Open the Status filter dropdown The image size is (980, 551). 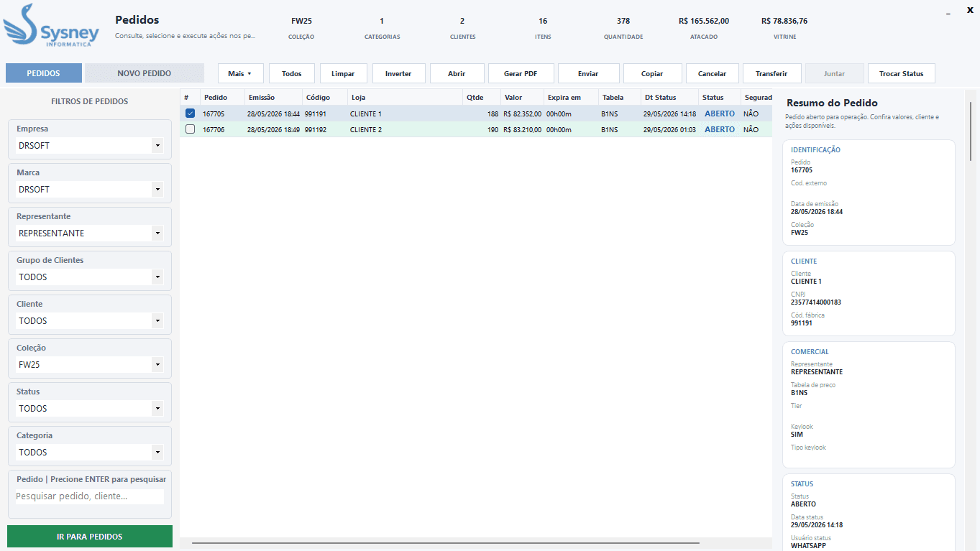point(90,409)
